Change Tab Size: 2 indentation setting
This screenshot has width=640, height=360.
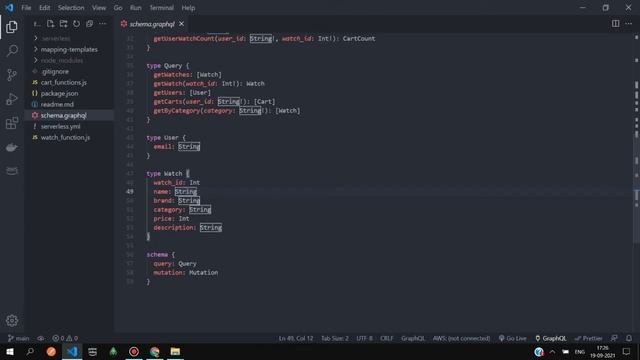335,338
